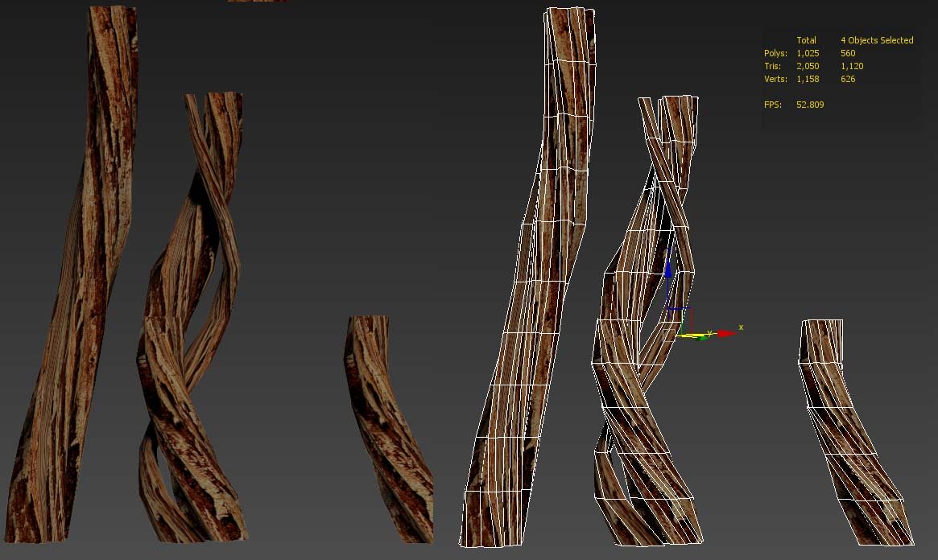Click the Tris selected value 1,120
Viewport: 938px width, 560px height.
pyautogui.click(x=852, y=66)
